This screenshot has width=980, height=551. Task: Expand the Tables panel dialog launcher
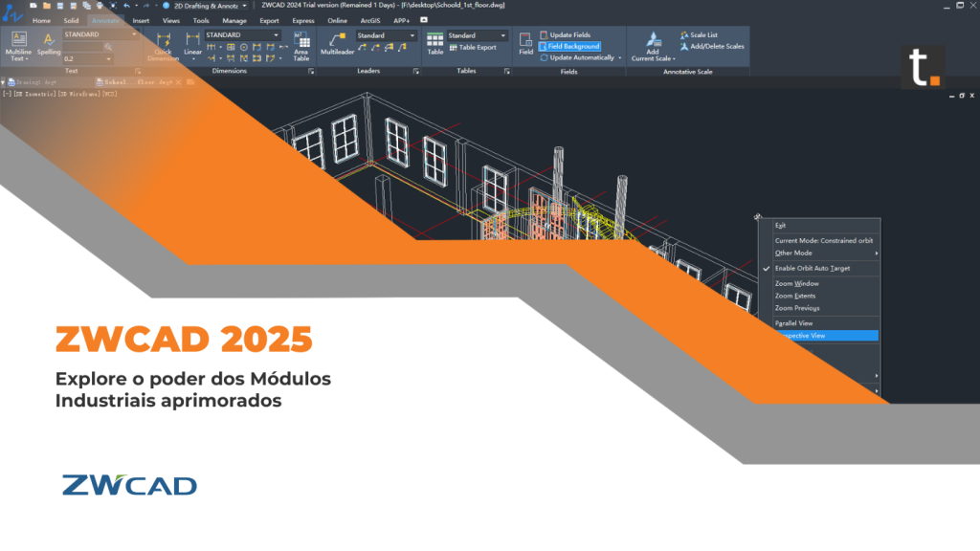tap(507, 72)
